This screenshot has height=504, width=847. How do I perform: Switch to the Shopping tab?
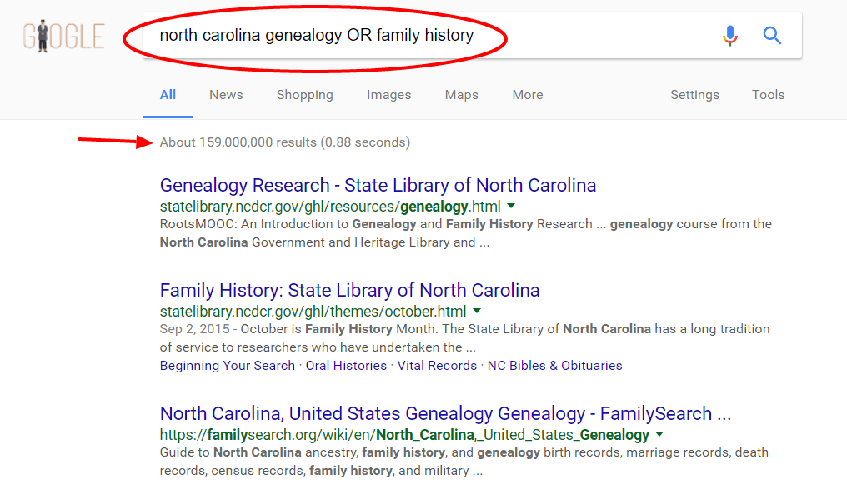coord(304,95)
